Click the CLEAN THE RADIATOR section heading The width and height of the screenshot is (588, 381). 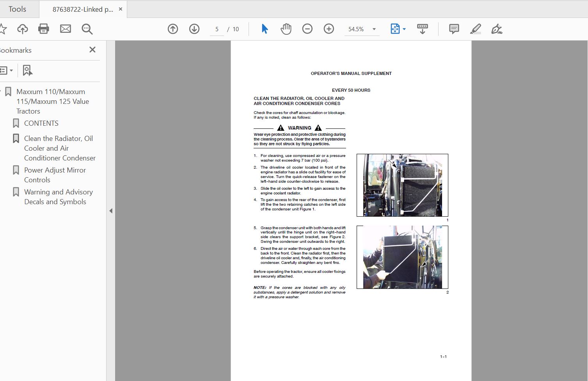(299, 101)
